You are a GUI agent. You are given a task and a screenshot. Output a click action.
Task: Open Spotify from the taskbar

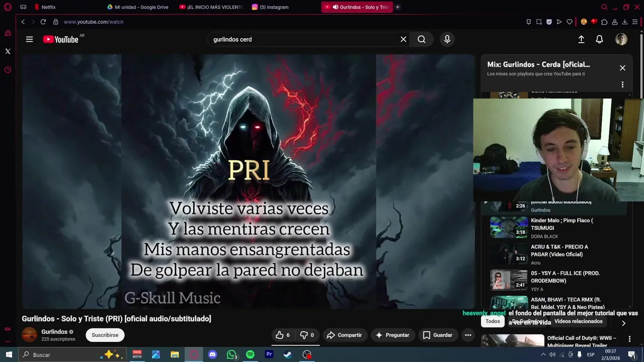(250, 354)
